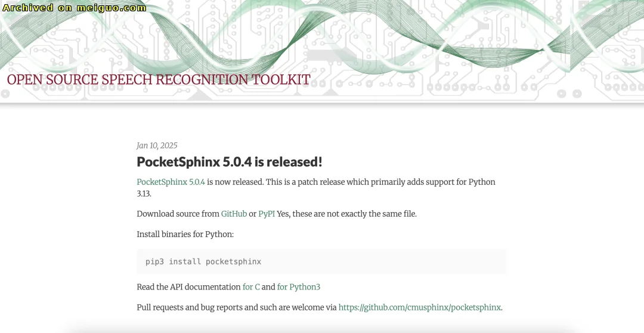
Task: Click the '3.13.' version number text
Action: pos(144,194)
